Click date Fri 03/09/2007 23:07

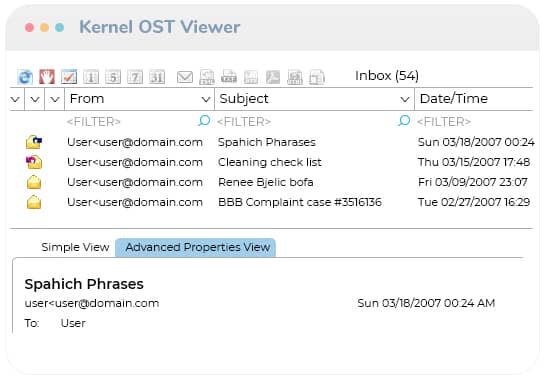[473, 182]
